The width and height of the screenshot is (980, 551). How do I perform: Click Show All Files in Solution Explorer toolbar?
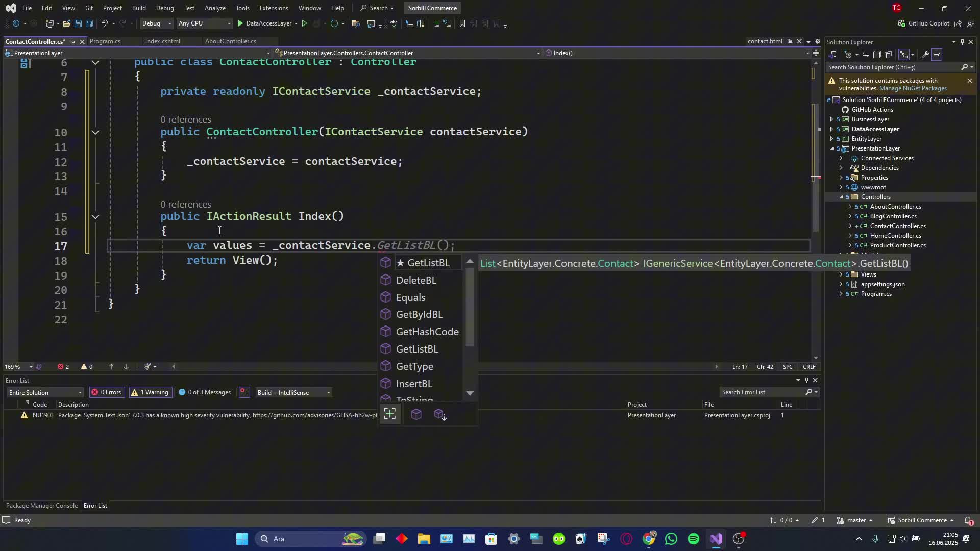888,55
